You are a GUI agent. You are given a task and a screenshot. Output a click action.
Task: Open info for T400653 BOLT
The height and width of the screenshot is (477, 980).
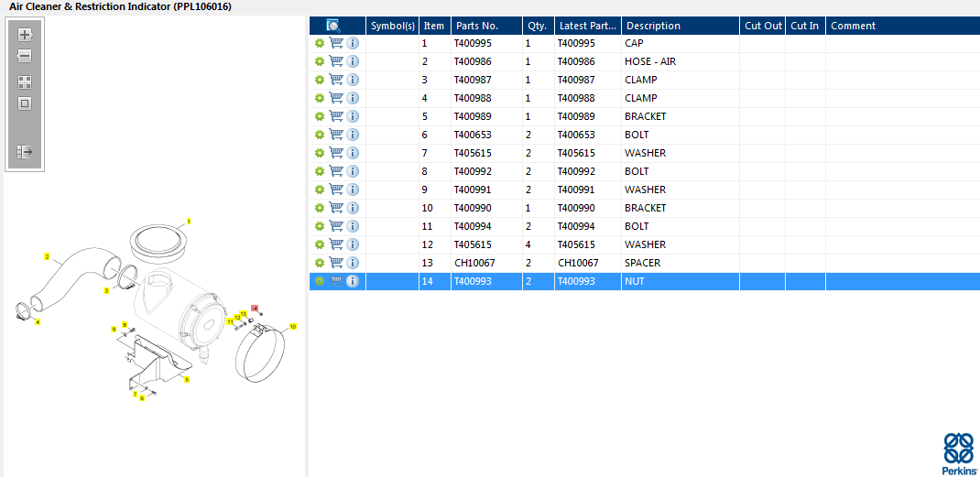click(353, 135)
